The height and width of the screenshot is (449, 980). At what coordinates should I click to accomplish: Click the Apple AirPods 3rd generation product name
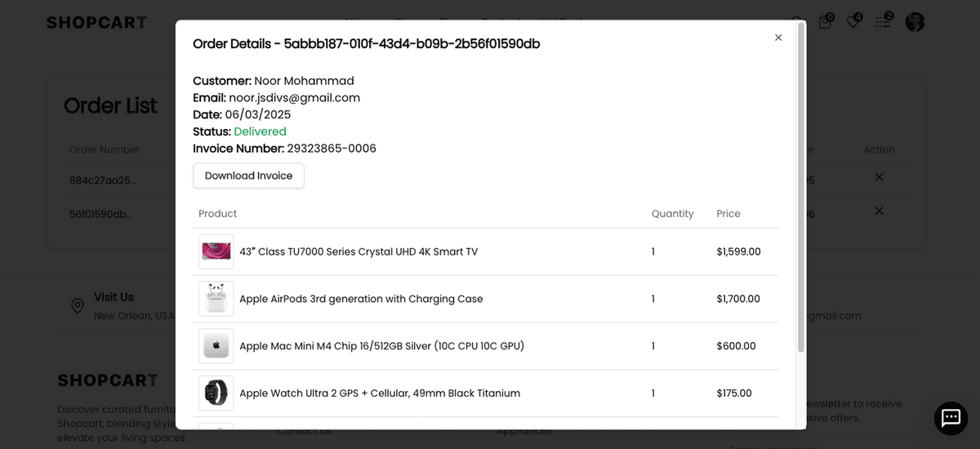[x=361, y=299]
